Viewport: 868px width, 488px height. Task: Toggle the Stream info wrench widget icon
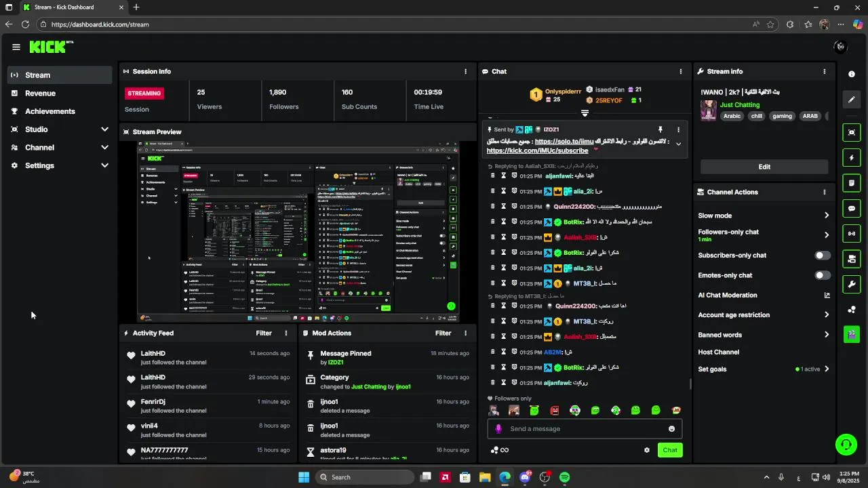pos(852,284)
